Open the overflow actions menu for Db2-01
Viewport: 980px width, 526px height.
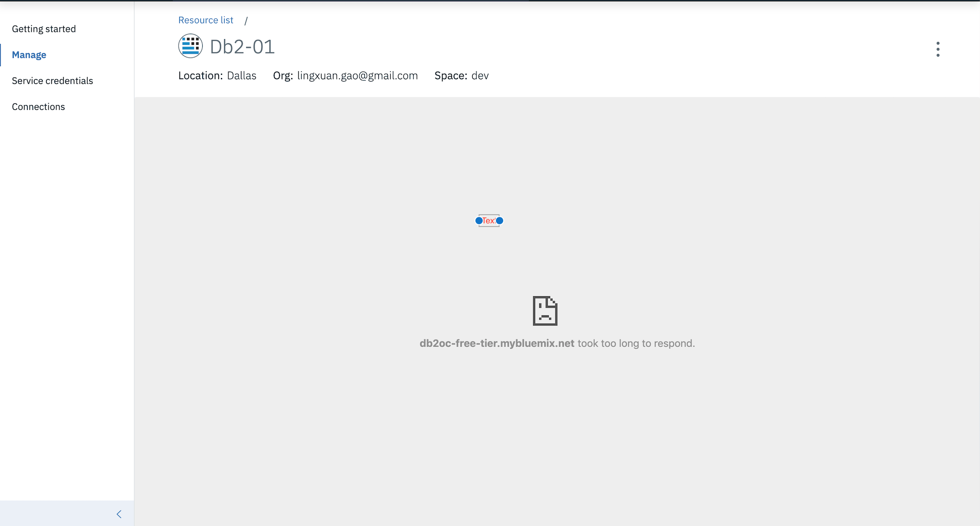938,49
